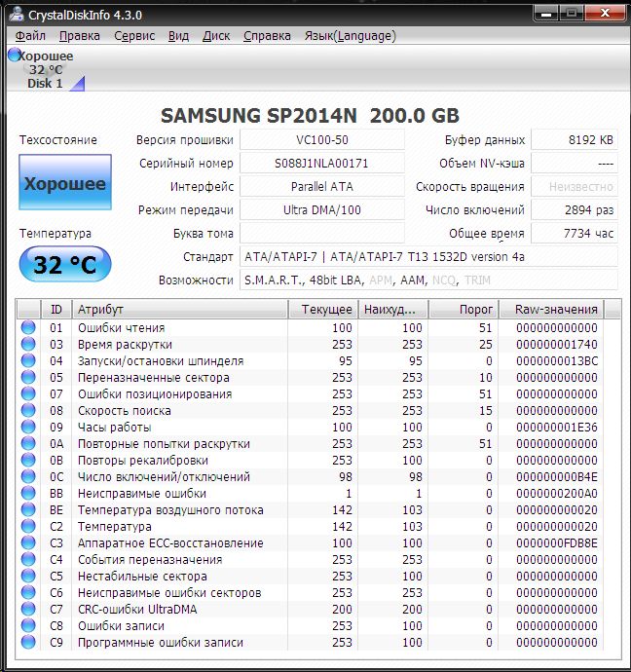The width and height of the screenshot is (631, 672).
Task: Click the S.M.A.R.T. feature label
Action: 274,280
